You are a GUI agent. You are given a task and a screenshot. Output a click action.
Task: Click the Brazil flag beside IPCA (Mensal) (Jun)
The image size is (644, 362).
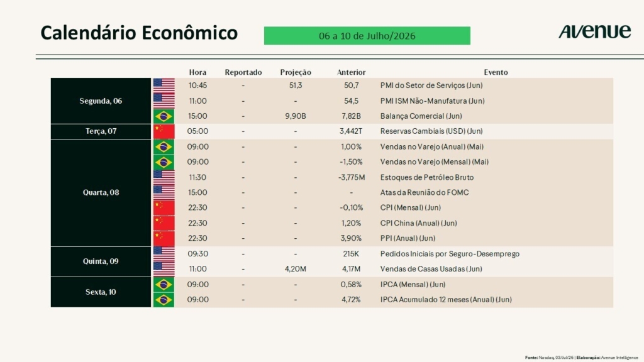[164, 285]
